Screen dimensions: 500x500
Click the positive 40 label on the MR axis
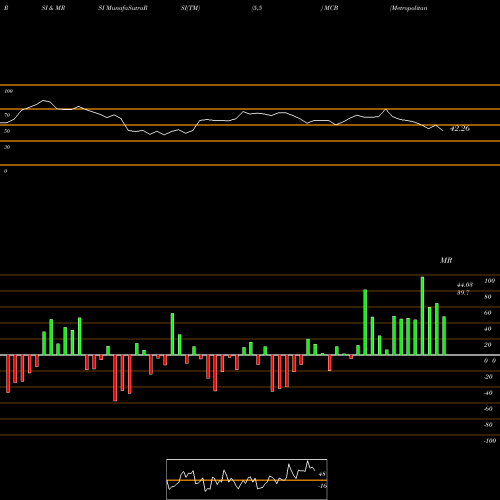pos(487,329)
